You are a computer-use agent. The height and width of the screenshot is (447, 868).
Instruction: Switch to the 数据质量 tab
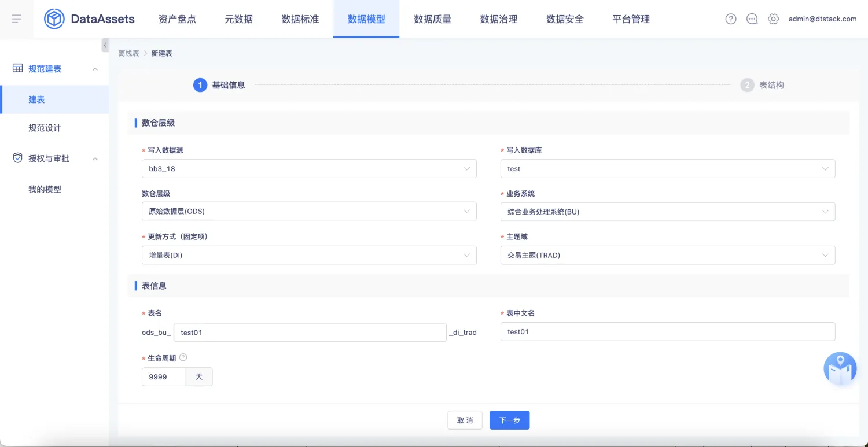pos(433,19)
